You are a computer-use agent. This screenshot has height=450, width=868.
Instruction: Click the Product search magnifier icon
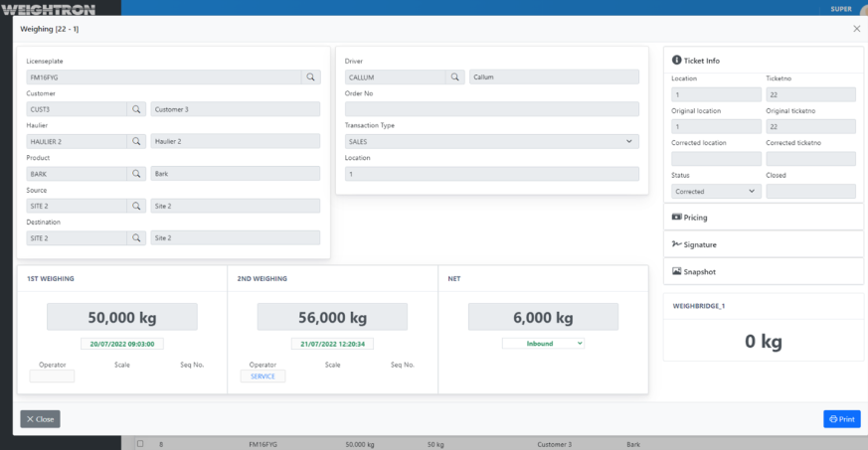click(x=136, y=174)
